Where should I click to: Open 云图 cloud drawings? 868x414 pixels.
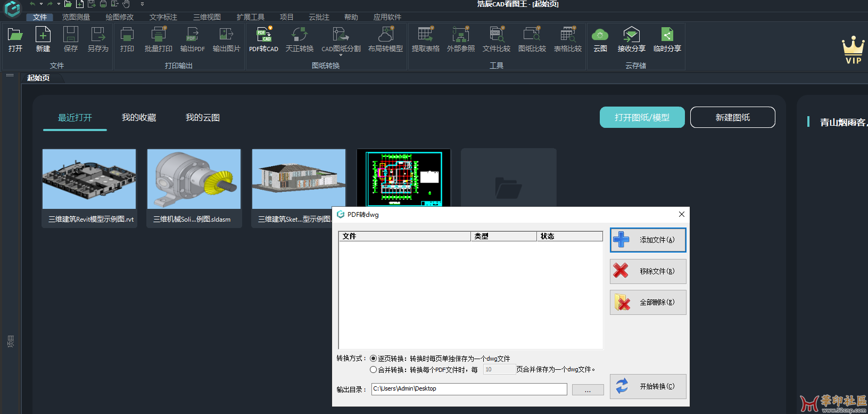pos(600,40)
